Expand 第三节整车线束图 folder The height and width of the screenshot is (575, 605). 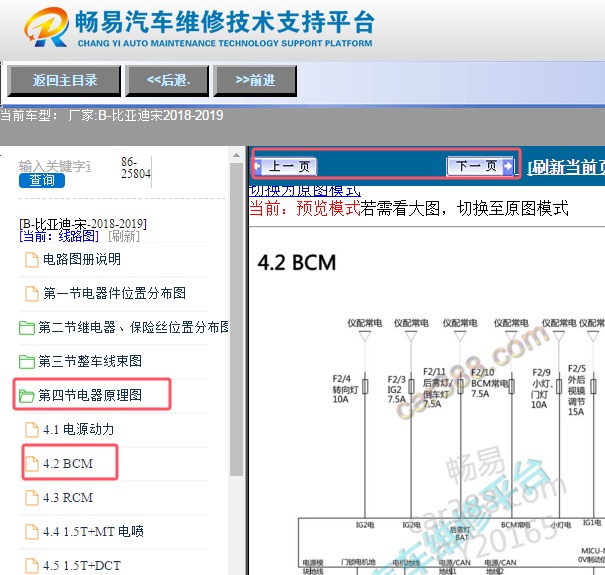pyautogui.click(x=90, y=362)
